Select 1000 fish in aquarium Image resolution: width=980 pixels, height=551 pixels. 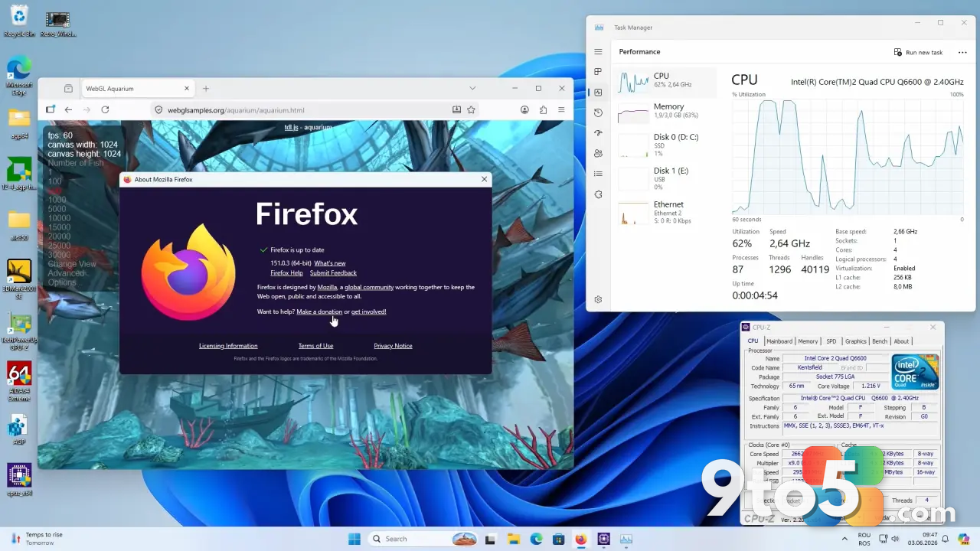57,200
